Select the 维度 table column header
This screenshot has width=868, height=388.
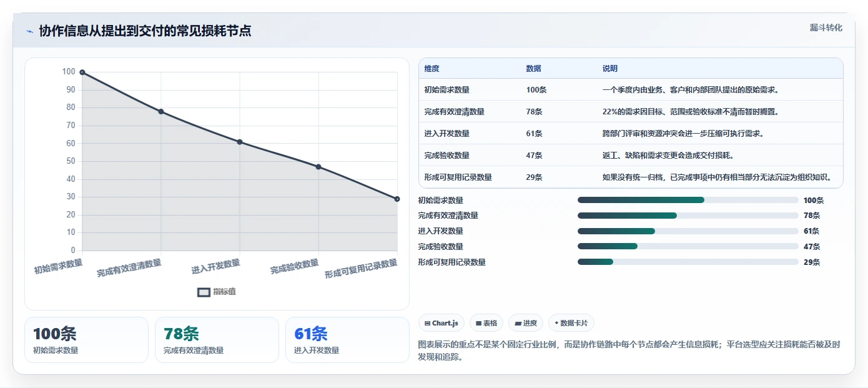(x=432, y=69)
